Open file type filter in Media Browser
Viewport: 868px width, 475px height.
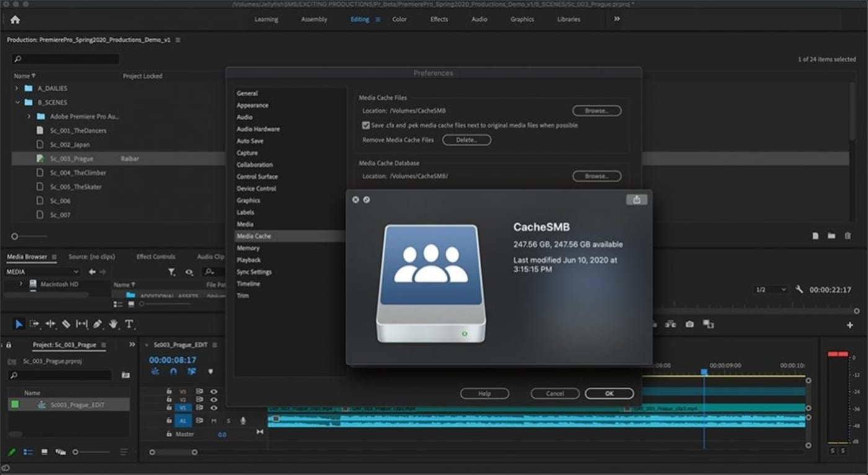point(172,272)
